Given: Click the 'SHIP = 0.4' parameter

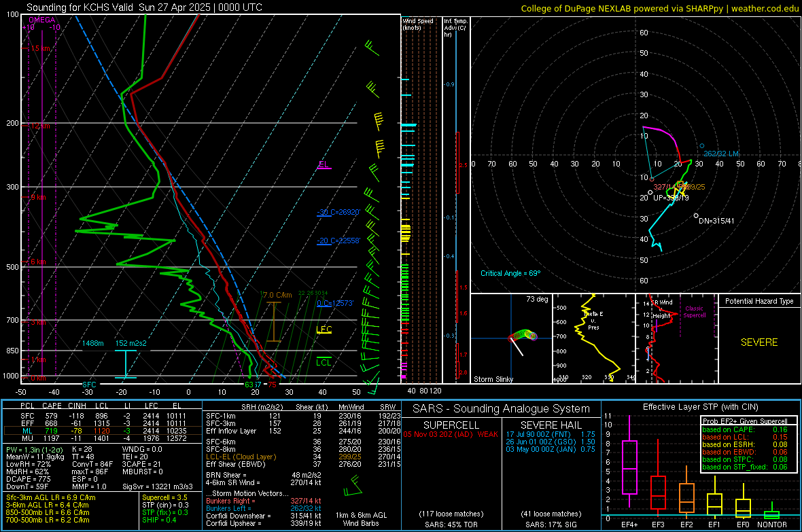Looking at the screenshot, I should coord(159,520).
